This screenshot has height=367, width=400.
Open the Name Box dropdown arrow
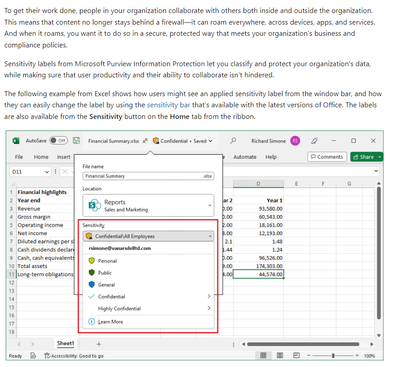click(47, 172)
